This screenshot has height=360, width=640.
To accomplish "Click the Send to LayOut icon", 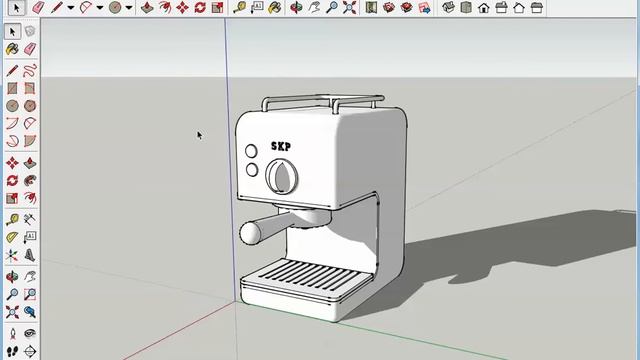I will [x=424, y=7].
